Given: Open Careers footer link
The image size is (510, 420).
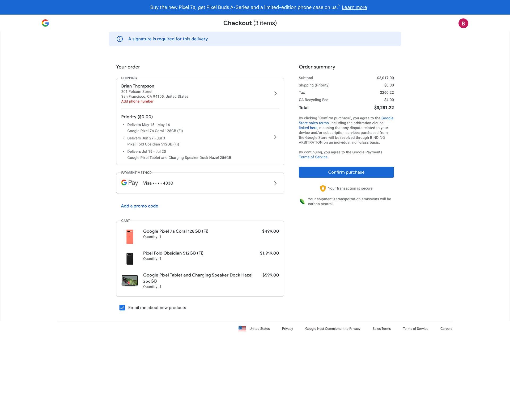Looking at the screenshot, I should (x=446, y=329).
